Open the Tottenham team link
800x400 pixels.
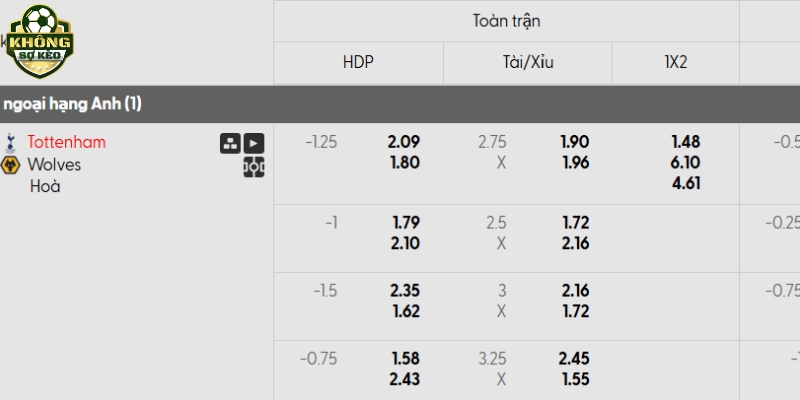point(67,142)
